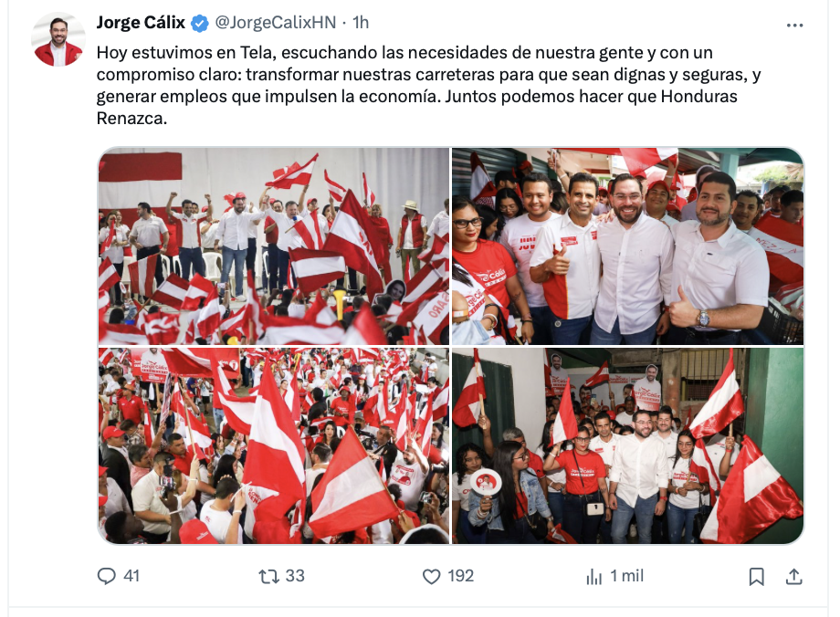Open bottom-right photo of group at night
840x617 pixels.
[x=627, y=445]
